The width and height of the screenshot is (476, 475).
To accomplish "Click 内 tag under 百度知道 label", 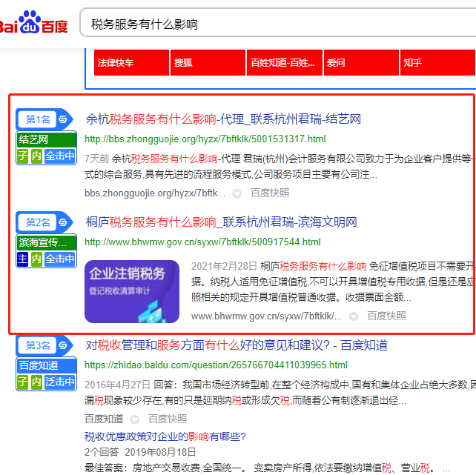I will 36,382.
